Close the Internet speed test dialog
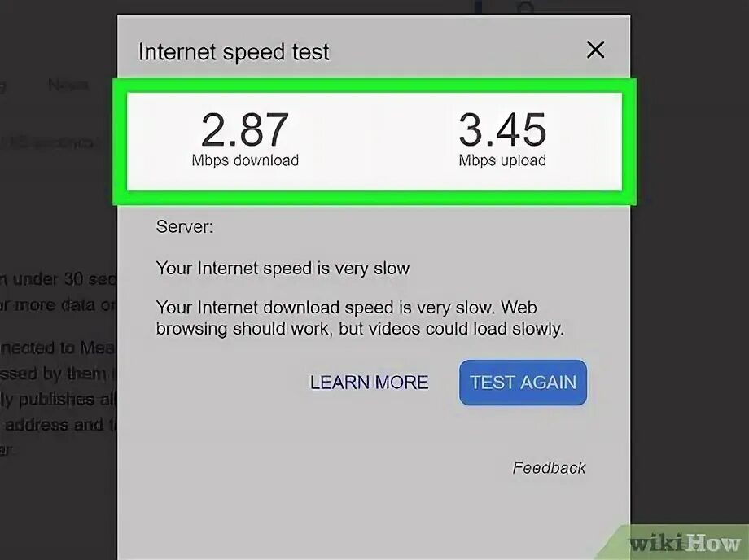749x560 pixels. point(595,49)
